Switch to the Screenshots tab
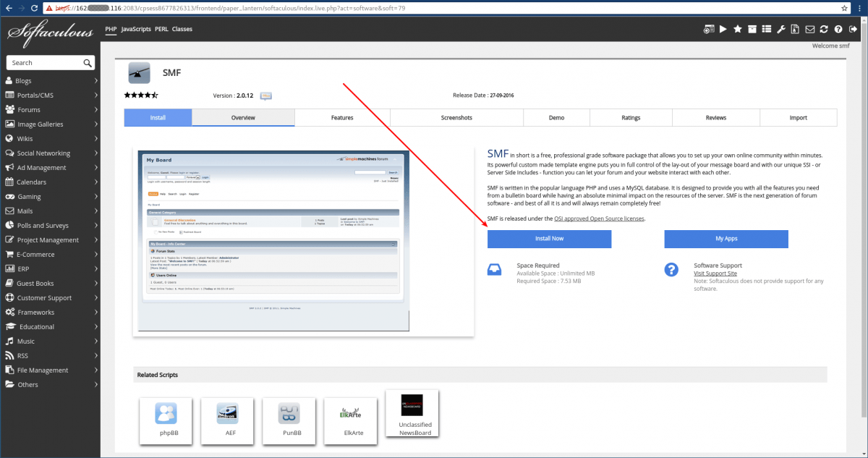Screen dimensions: 868x458 (457, 117)
